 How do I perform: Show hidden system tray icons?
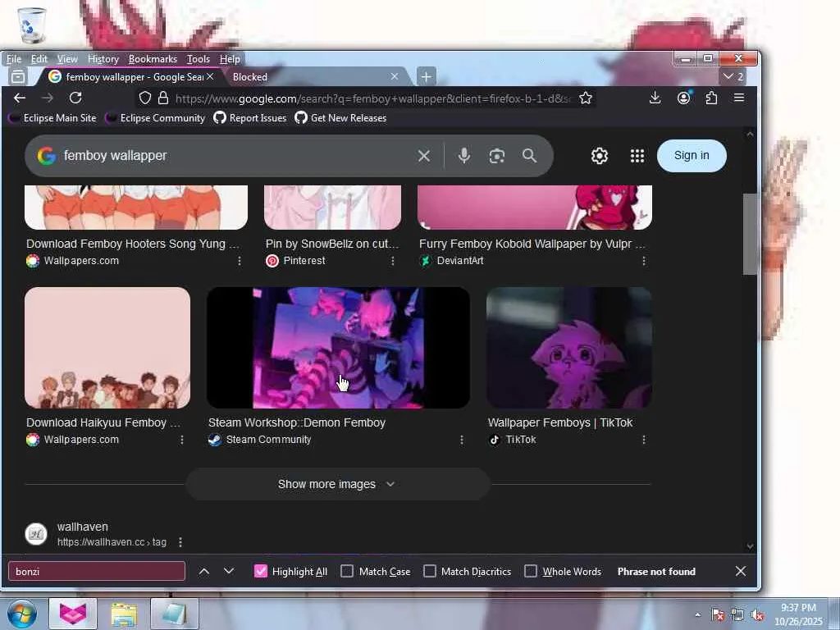tap(697, 614)
